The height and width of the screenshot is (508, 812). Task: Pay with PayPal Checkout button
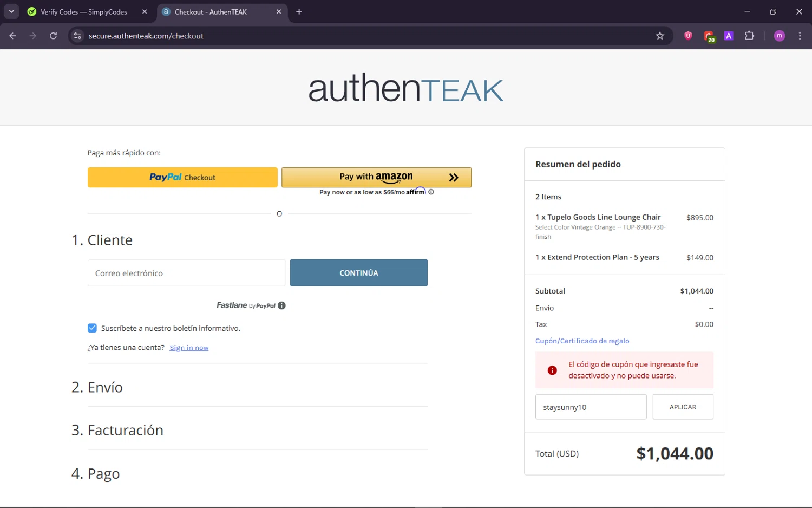(182, 177)
